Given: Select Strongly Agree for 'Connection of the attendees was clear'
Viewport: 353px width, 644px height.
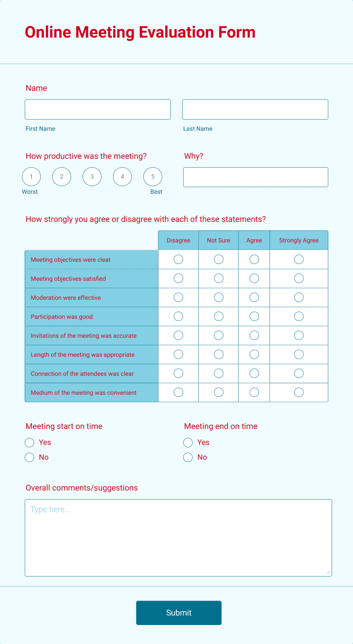Looking at the screenshot, I should [299, 373].
